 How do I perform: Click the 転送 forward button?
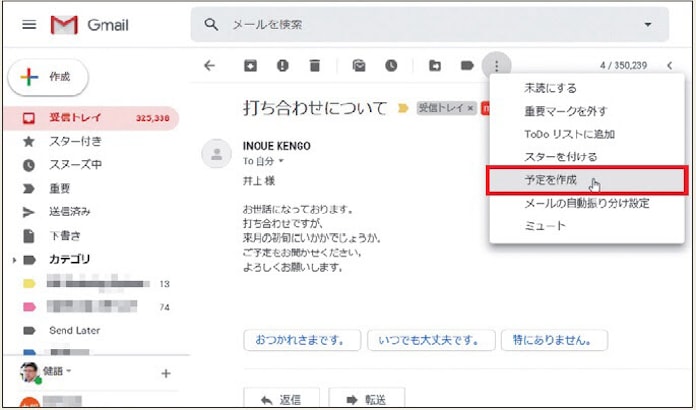367,398
